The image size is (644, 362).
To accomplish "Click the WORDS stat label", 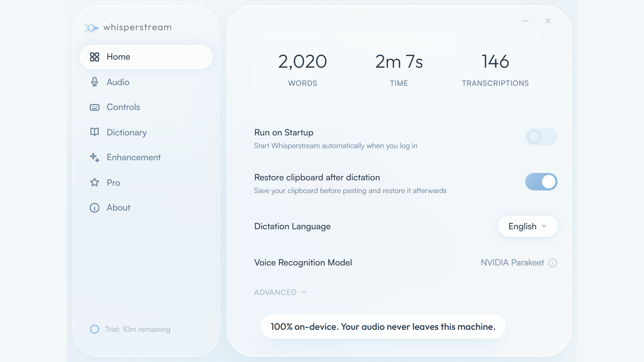I will [303, 83].
